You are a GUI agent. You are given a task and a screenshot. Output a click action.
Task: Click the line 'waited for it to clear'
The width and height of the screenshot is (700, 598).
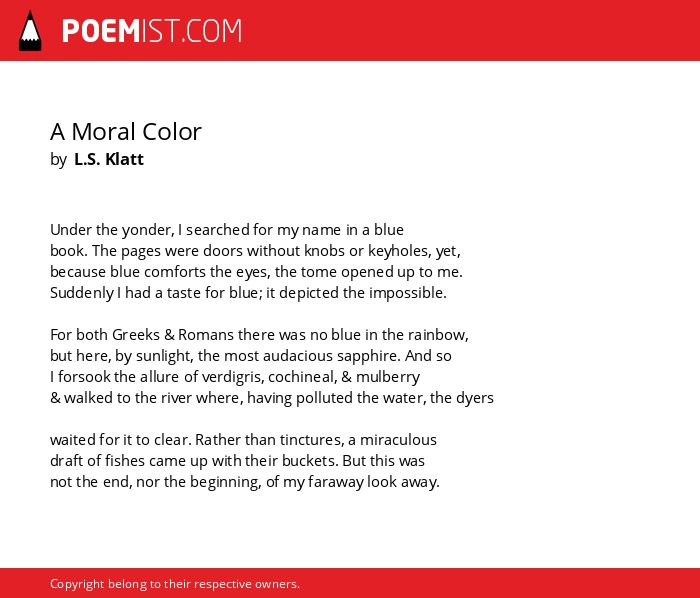pyautogui.click(x=243, y=440)
